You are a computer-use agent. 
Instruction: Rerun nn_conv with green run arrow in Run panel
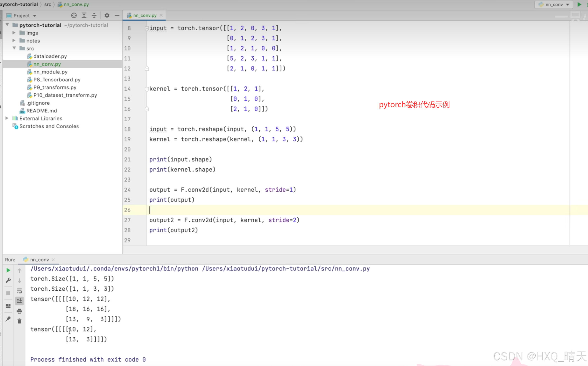[8, 270]
